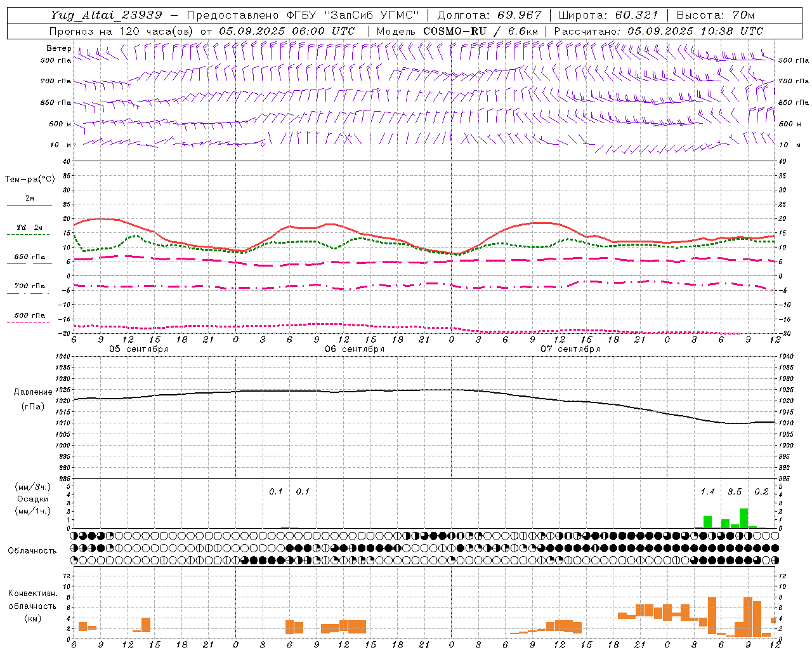The image size is (812, 650).
Task: Click the Давление pressure chart label
Action: [x=33, y=392]
